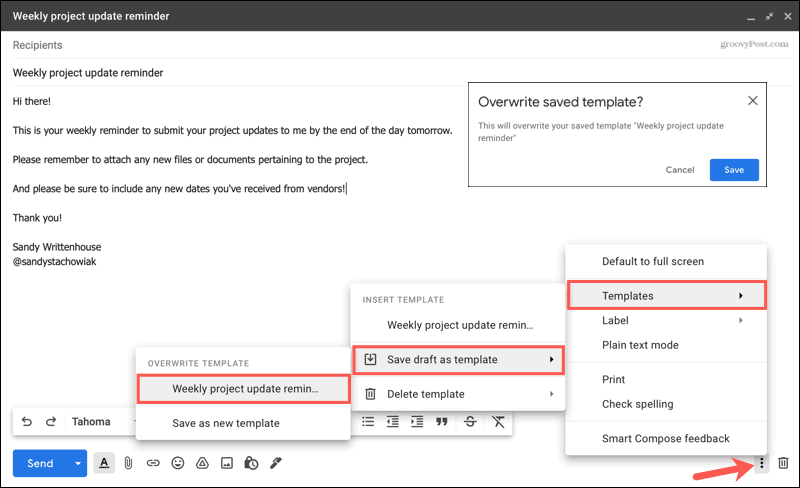Apply strikethrough formatting
800x488 pixels.
(x=470, y=422)
